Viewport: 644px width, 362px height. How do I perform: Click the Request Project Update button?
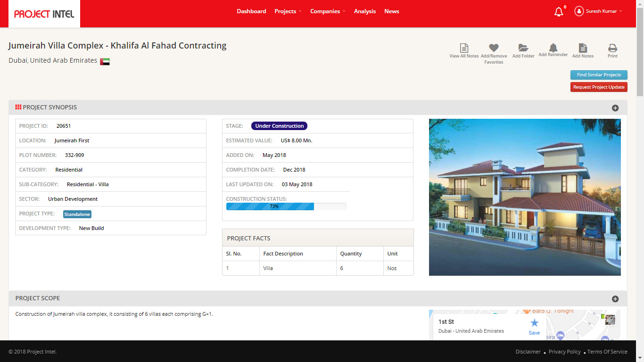pos(599,87)
